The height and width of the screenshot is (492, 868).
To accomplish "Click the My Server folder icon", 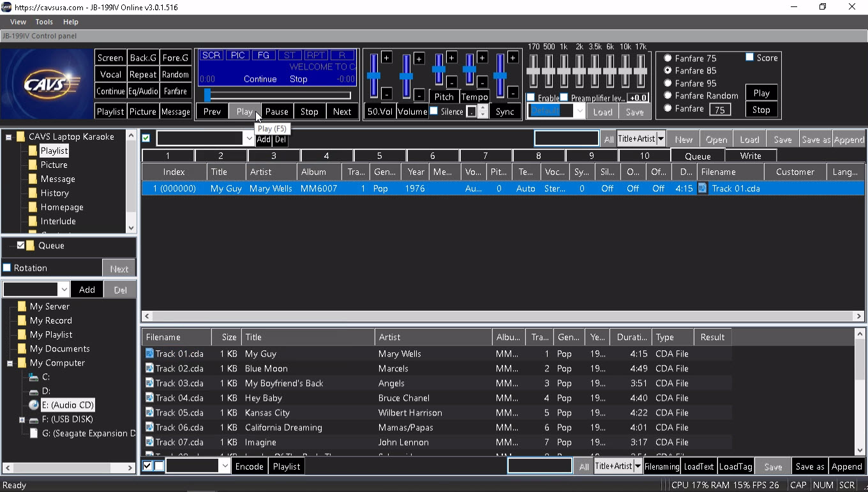I will pyautogui.click(x=22, y=306).
